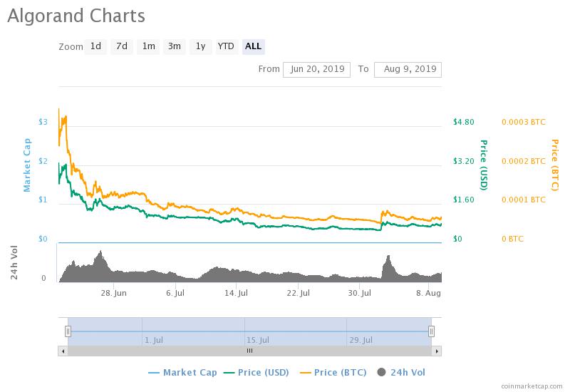Open the coinmarketcap.com credit link

[x=532, y=386]
